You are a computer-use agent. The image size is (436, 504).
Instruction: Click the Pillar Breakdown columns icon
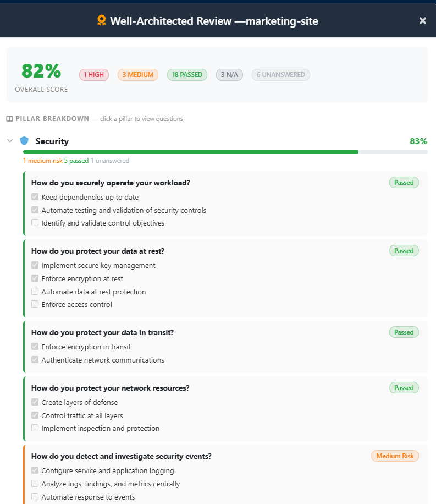click(9, 119)
